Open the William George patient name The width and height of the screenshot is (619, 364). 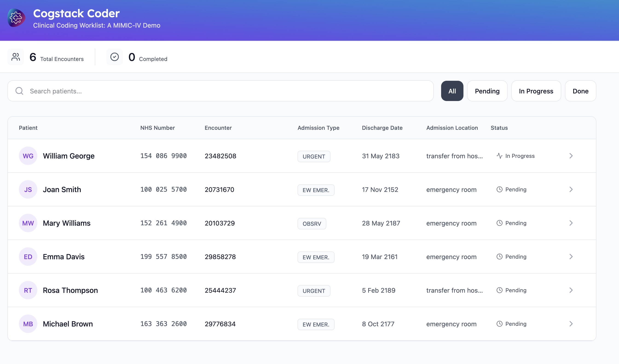tap(69, 156)
